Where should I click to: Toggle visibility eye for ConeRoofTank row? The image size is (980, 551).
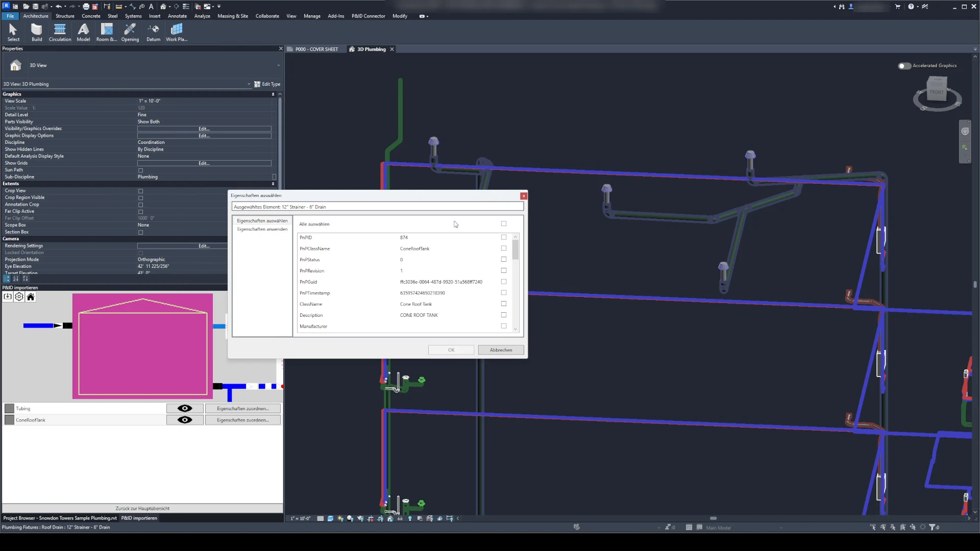tap(185, 420)
